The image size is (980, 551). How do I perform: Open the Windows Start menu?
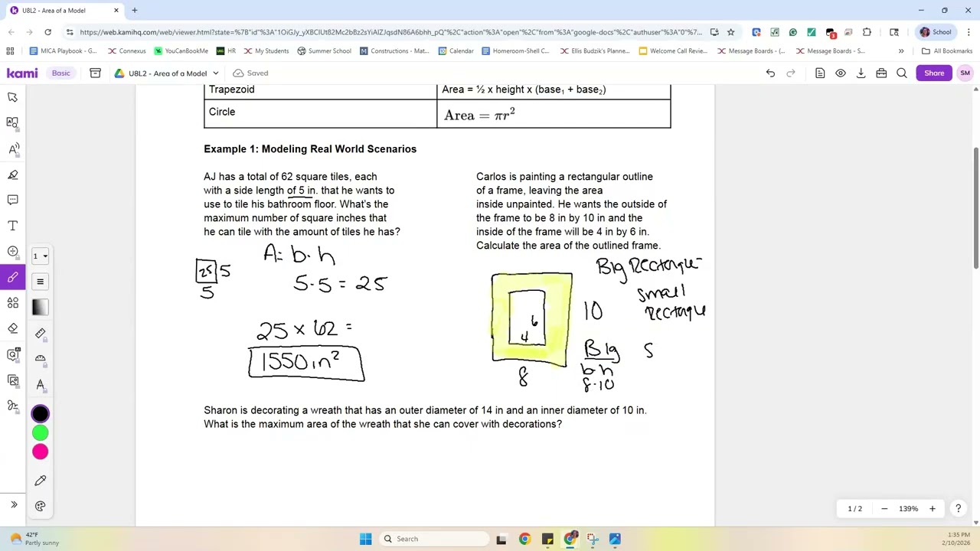click(x=365, y=539)
